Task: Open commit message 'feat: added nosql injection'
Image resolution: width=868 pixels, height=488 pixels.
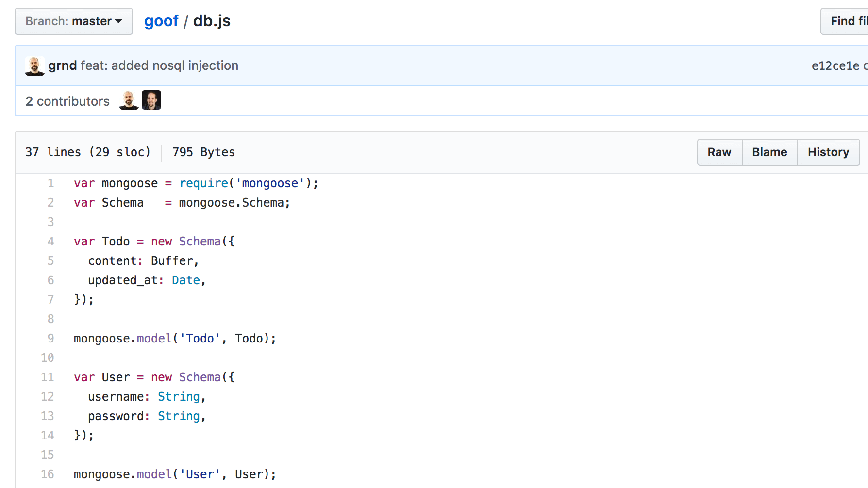Action: click(x=159, y=65)
